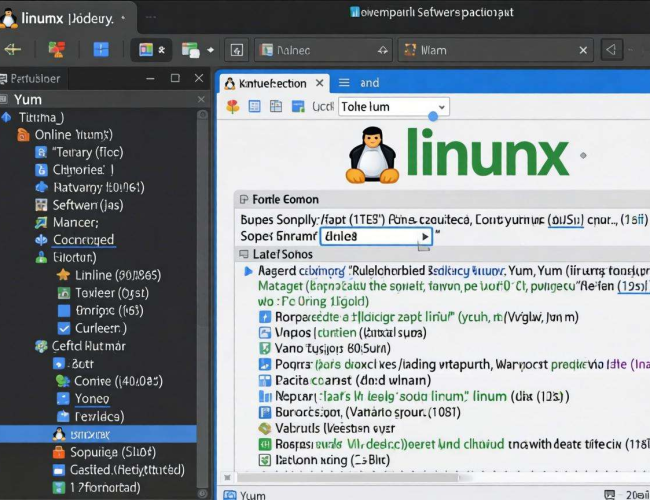Image resolution: width=650 pixels, height=500 pixels.
Task: Select the Ratvarpy tree item
Action: coord(99,187)
